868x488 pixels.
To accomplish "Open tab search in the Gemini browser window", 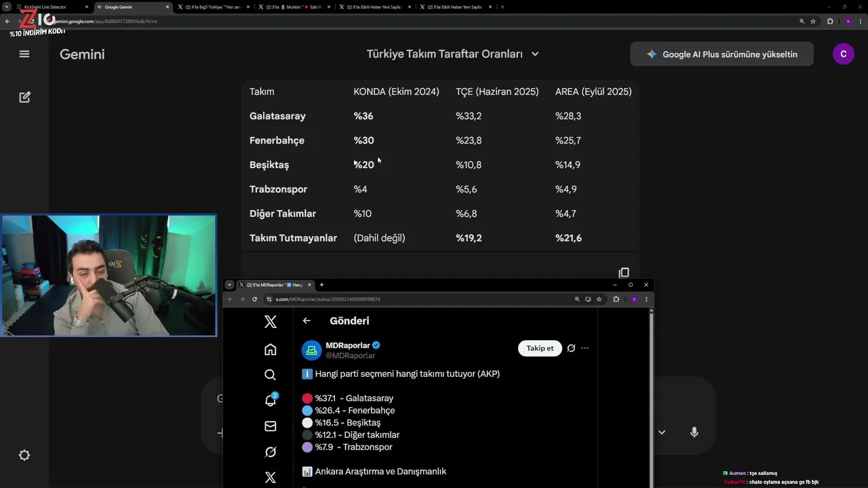I will pos(7,7).
